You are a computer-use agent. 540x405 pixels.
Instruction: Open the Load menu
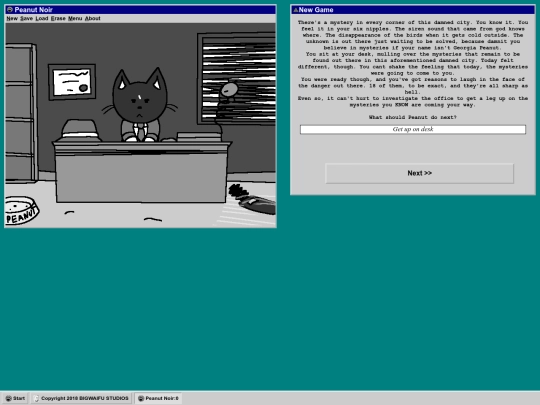[x=42, y=19]
